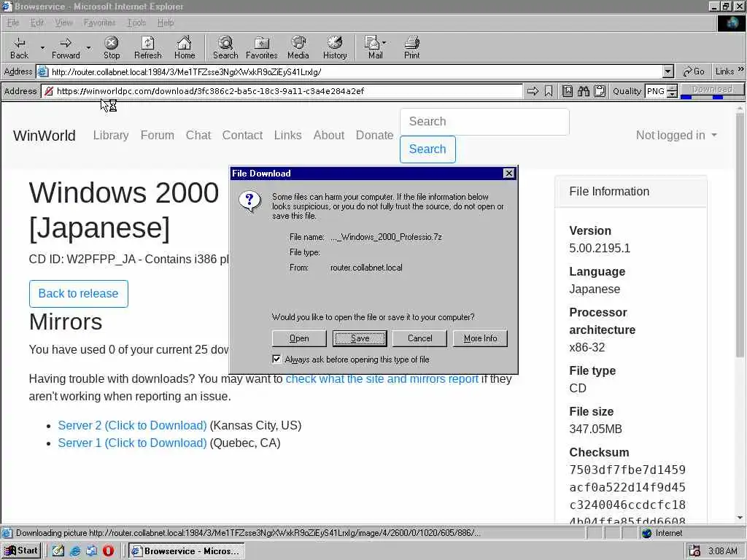
Task: Open the Donate navigation link
Action: (374, 135)
